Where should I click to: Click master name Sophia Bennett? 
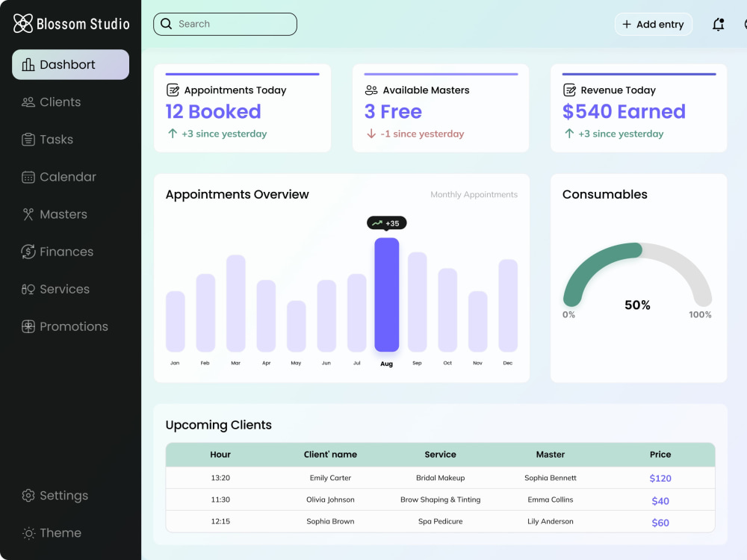click(x=551, y=478)
